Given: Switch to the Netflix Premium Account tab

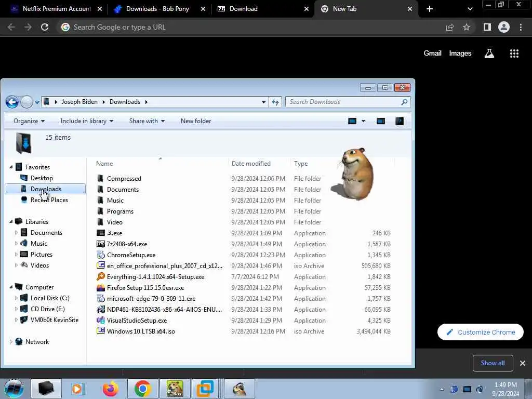Looking at the screenshot, I should pos(57,9).
